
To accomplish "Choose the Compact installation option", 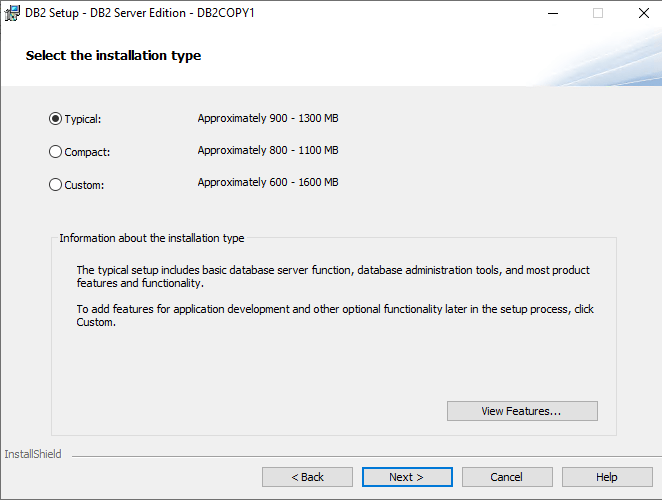I will (56, 152).
